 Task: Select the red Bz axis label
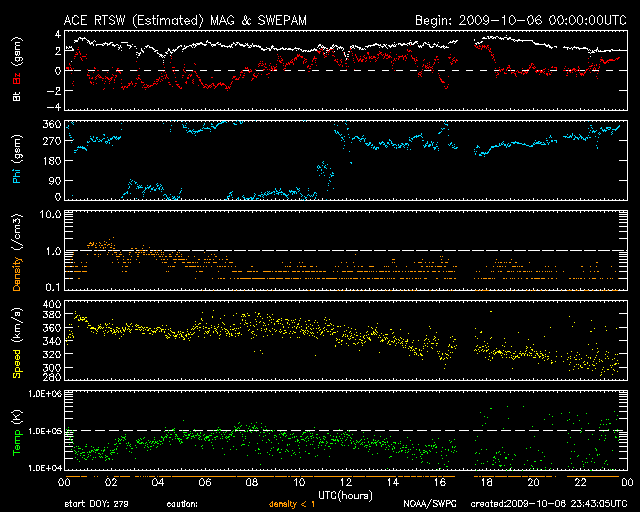tap(17, 78)
